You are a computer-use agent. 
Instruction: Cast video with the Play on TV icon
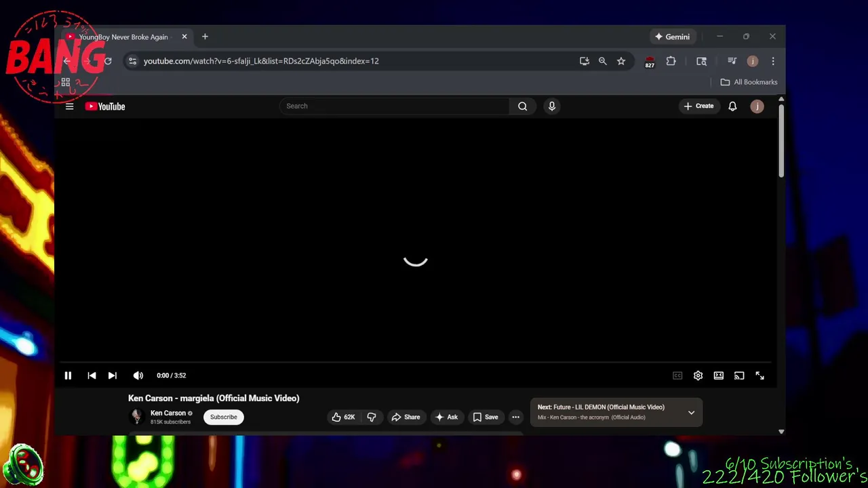coord(739,375)
